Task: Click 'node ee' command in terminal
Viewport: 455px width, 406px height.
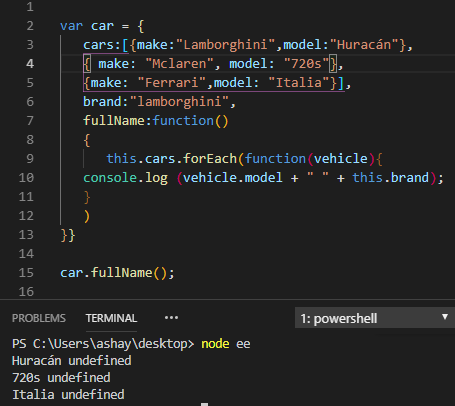Action: pos(226,344)
